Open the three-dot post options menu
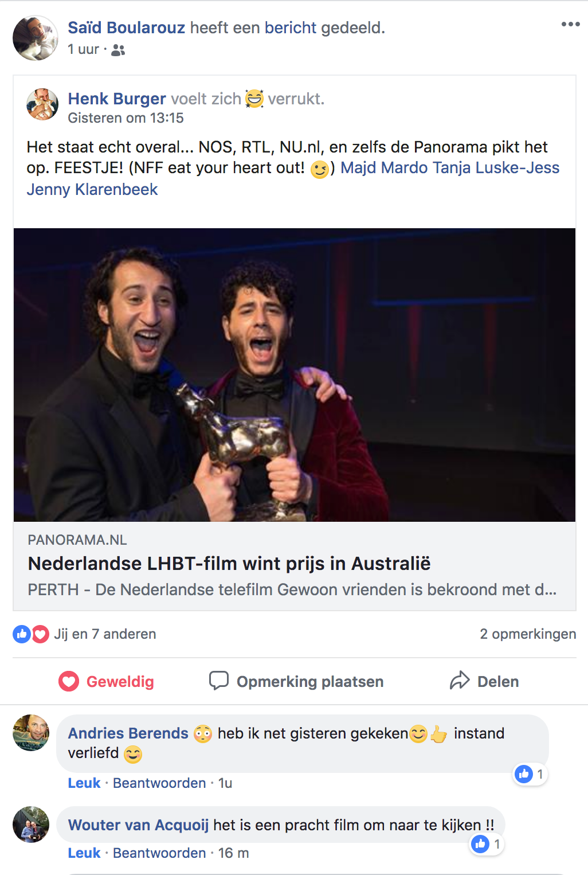Screen dimensions: 588x875 (x=570, y=24)
